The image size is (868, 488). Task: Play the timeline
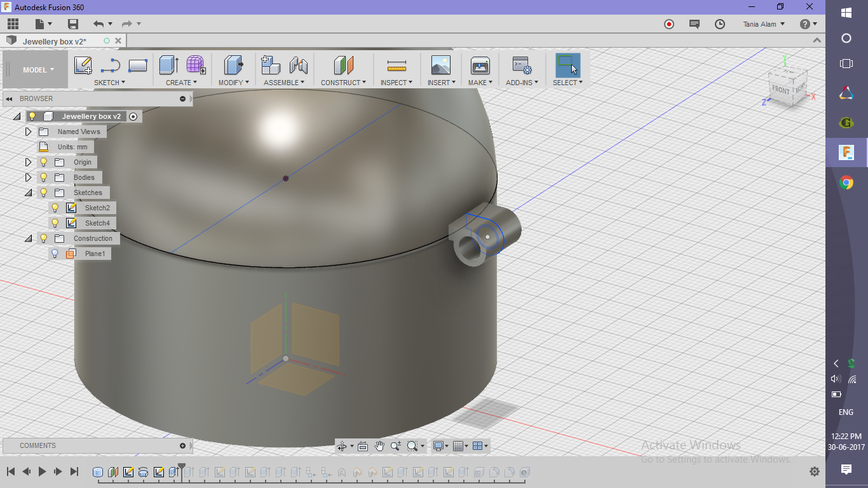43,471
